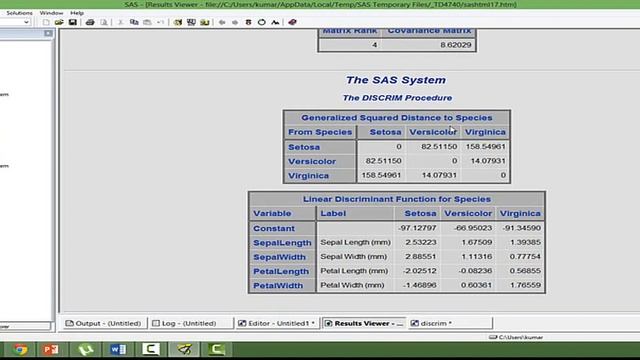Image resolution: width=640 pixels, height=360 pixels.
Task: Click the Back navigation arrow icon
Action: pyautogui.click(x=222, y=22)
